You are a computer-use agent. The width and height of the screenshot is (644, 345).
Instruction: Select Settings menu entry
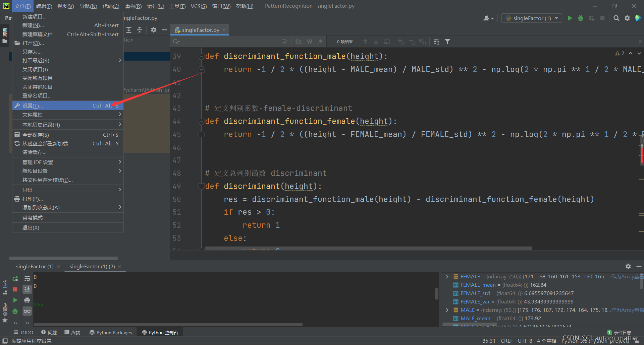coord(68,106)
